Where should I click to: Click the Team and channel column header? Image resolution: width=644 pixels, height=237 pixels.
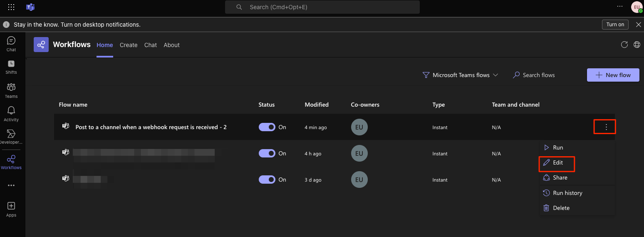tap(516, 105)
